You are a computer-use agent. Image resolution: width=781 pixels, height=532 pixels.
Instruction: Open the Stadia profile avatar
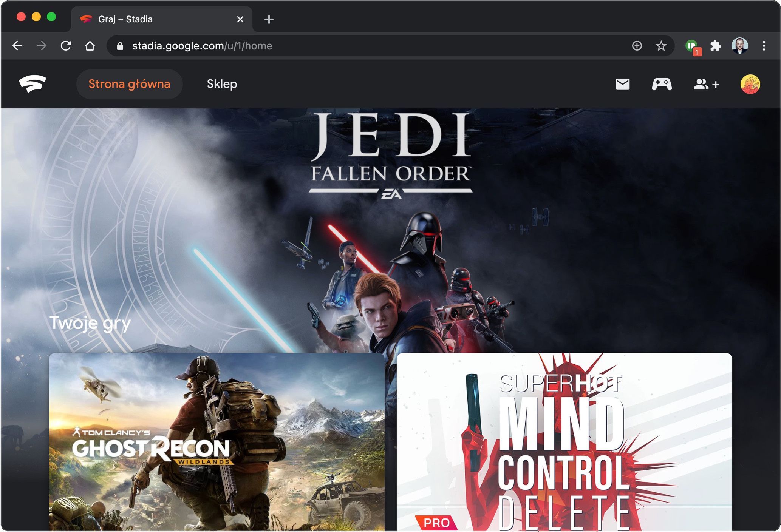click(750, 84)
